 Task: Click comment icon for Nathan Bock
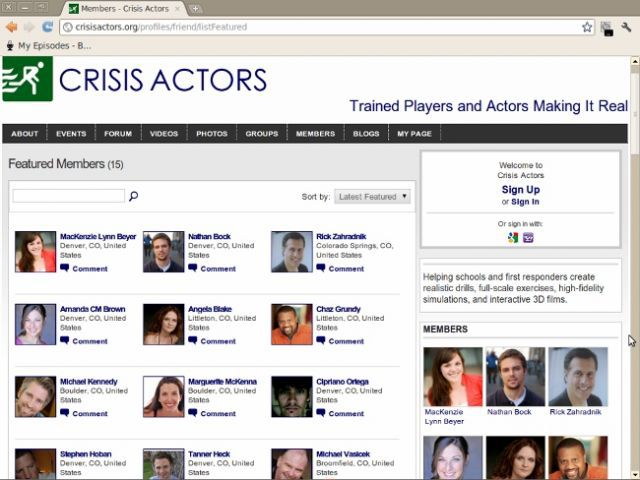pos(193,268)
